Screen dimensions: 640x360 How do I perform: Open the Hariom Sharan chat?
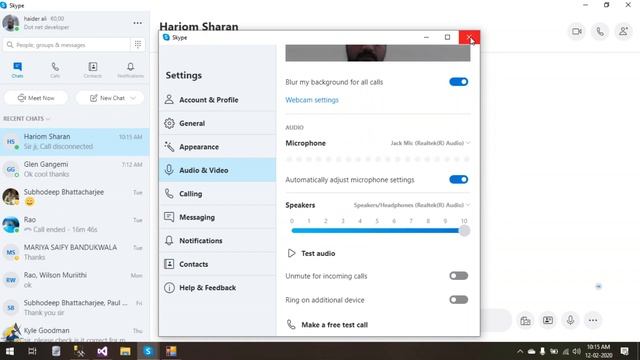pyautogui.click(x=75, y=142)
